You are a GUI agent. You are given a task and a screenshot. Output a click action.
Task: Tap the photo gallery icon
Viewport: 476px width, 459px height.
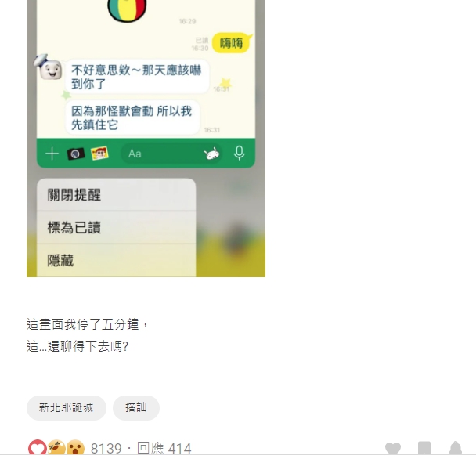point(99,153)
